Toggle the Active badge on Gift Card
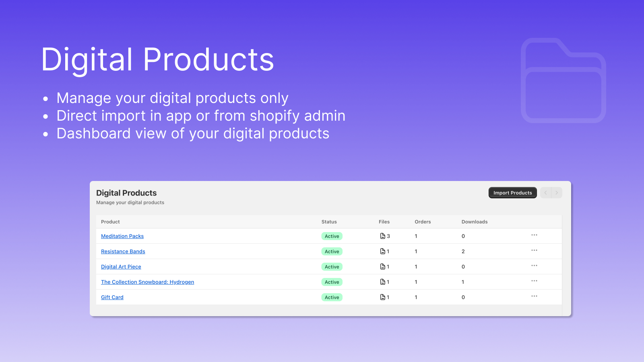This screenshot has height=362, width=644. coord(331,297)
